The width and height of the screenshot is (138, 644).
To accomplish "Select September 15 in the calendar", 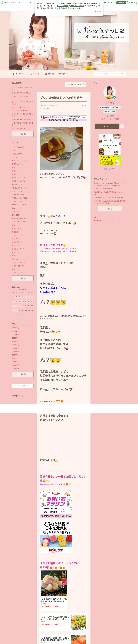I will point(17,306).
